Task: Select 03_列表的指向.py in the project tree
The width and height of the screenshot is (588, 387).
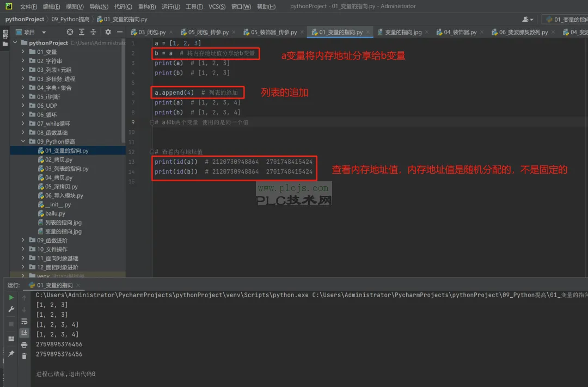Action: point(67,168)
